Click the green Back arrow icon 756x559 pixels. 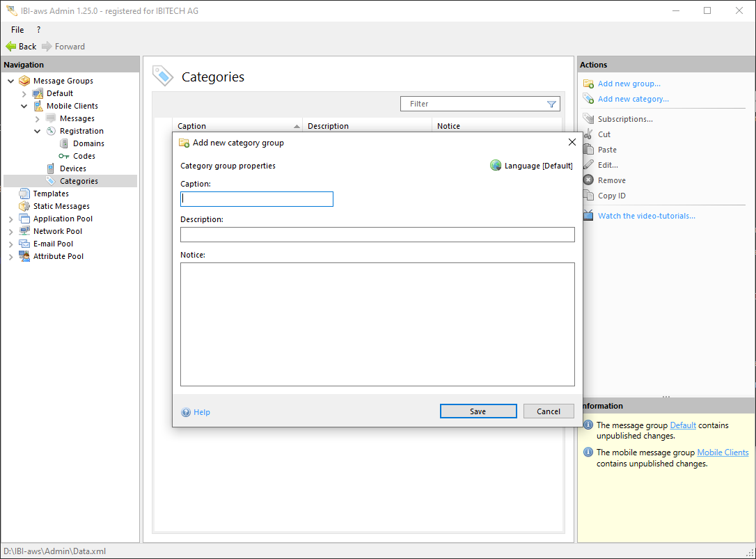(11, 47)
